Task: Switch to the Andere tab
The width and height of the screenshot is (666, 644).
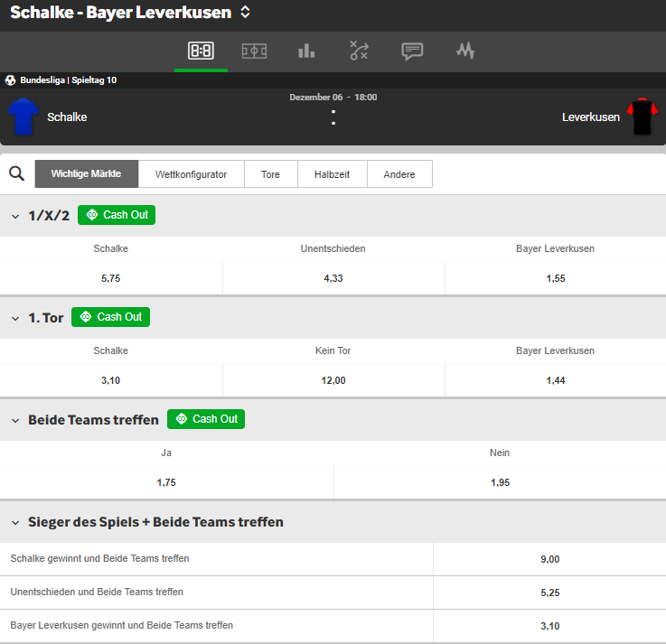Action: point(399,173)
